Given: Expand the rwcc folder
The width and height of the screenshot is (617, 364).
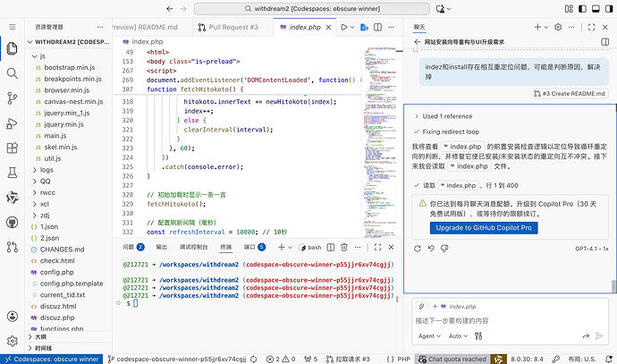Looking at the screenshot, I should pos(35,193).
